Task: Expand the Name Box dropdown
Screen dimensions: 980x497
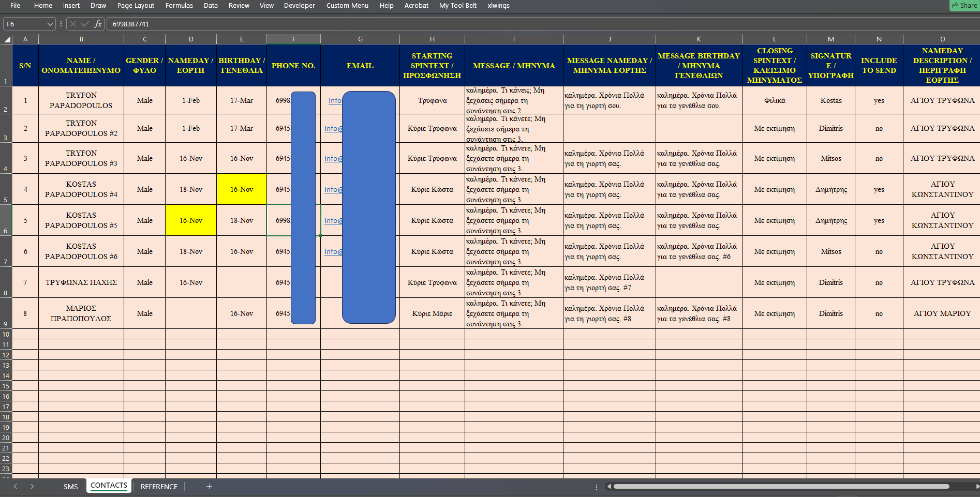Action: 50,24
